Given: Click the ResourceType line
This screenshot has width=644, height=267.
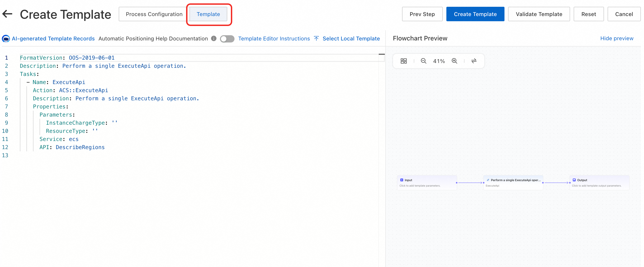Looking at the screenshot, I should [72, 131].
